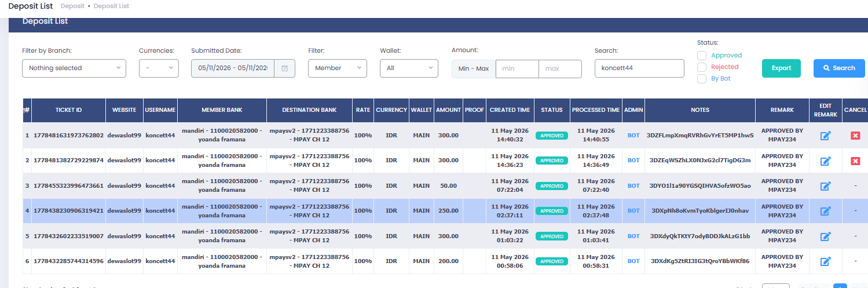Cancel the second deposit via the red X

855,161
